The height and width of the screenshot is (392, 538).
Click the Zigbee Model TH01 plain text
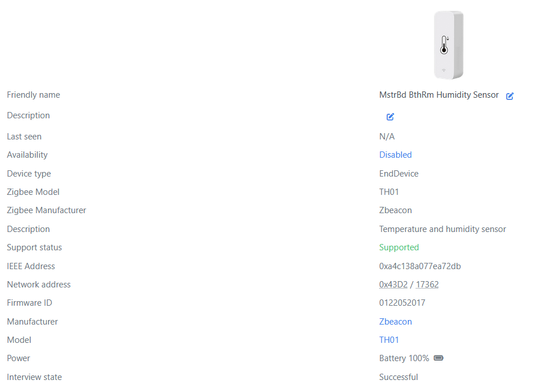click(389, 192)
